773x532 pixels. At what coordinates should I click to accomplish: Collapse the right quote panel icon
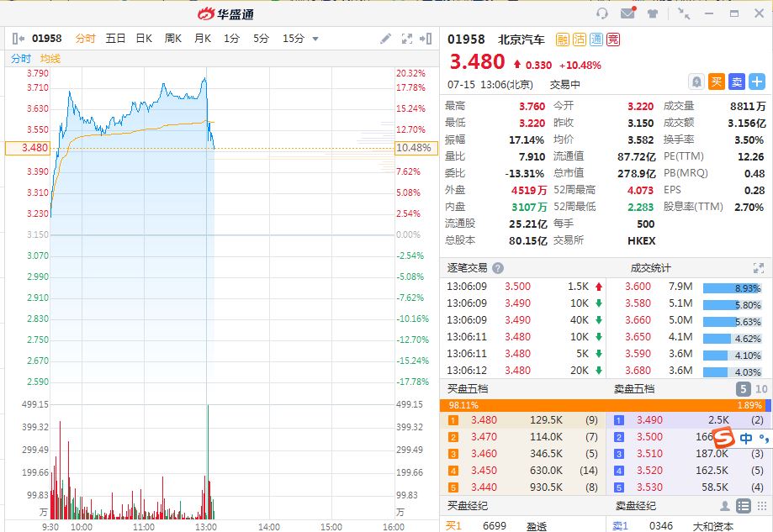point(426,39)
